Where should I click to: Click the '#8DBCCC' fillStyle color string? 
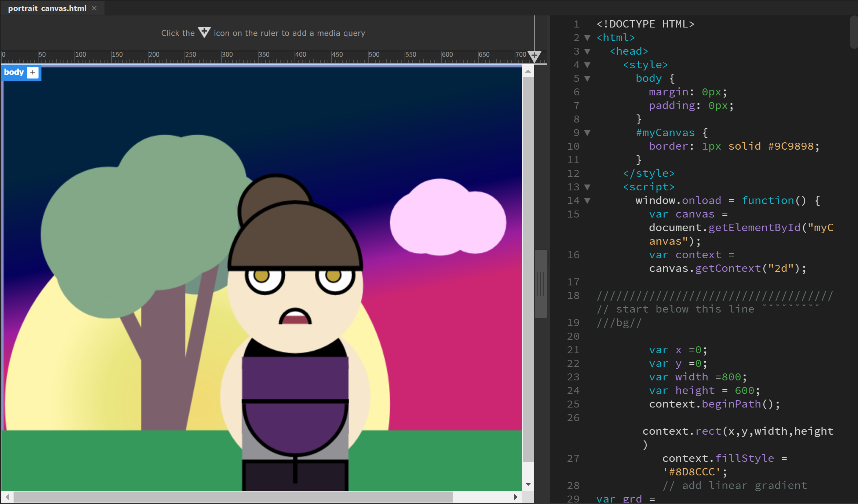click(x=691, y=472)
